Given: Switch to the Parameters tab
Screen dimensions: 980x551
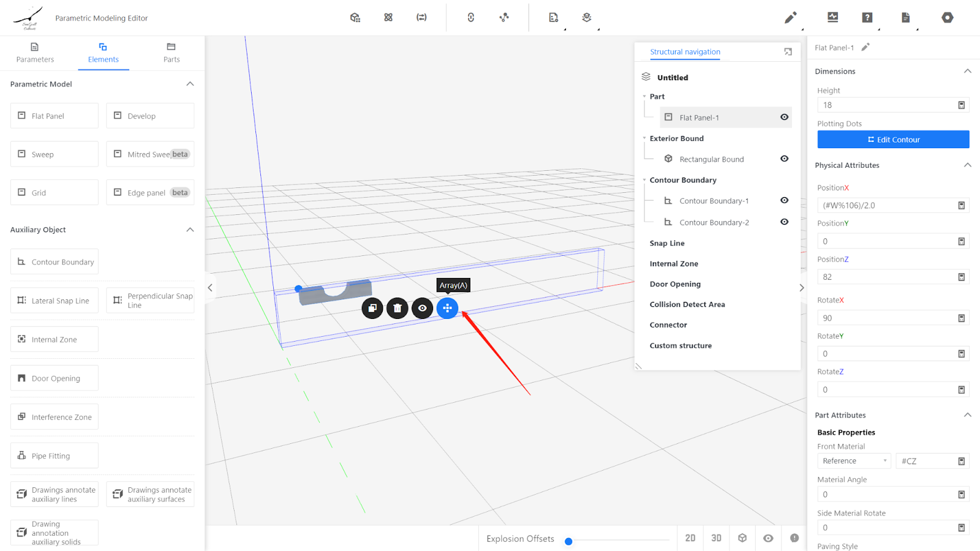Looking at the screenshot, I should (x=35, y=53).
